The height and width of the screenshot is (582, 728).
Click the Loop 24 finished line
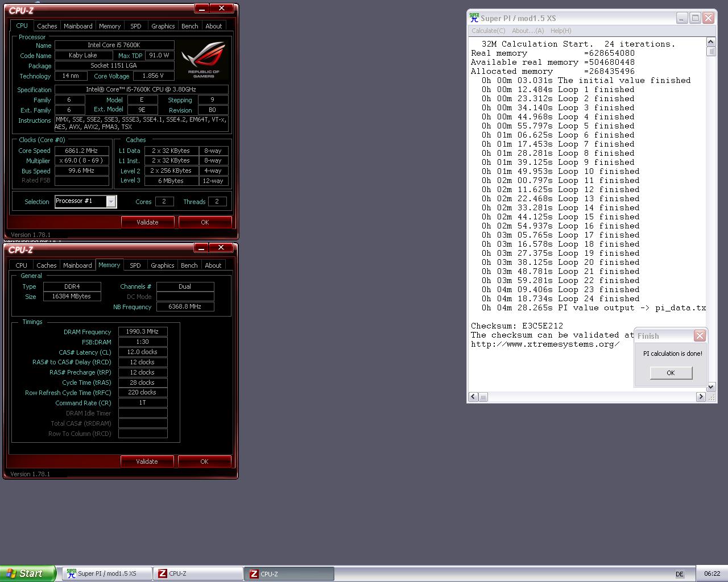tap(561, 298)
